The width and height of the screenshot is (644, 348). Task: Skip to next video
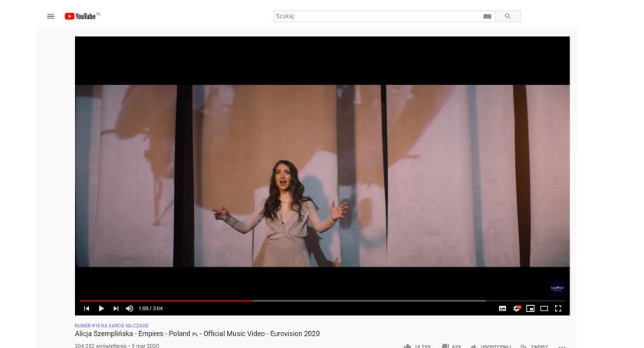pos(116,308)
